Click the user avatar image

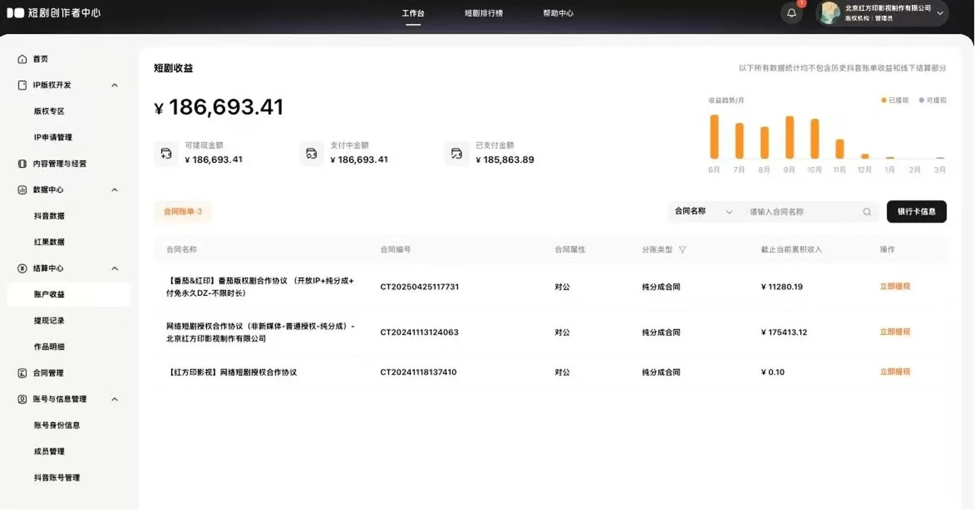pyautogui.click(x=829, y=13)
